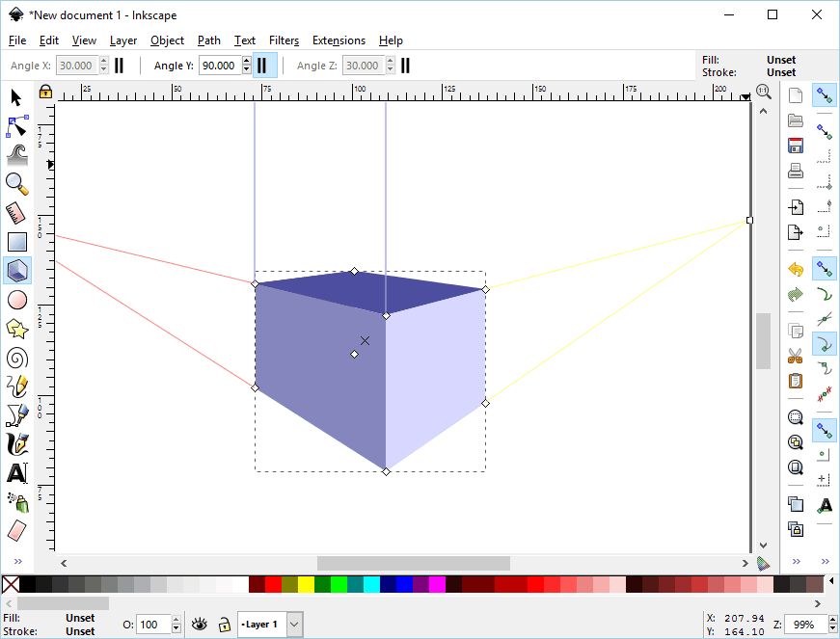Select the Text tool
The width and height of the screenshot is (840, 639).
[x=16, y=473]
